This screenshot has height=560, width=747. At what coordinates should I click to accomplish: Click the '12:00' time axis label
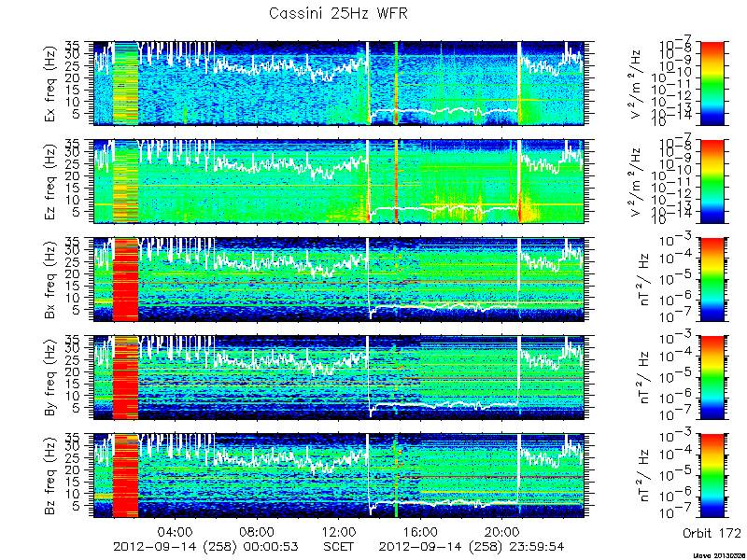pos(339,531)
